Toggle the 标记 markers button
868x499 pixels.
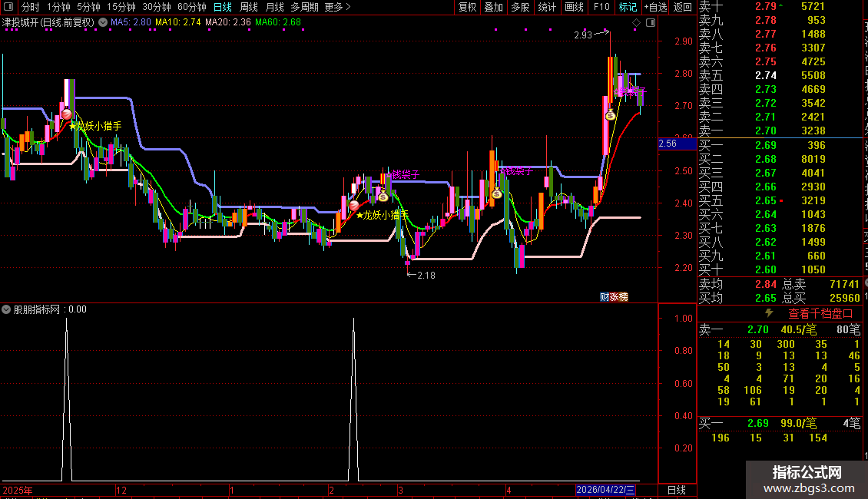click(628, 7)
